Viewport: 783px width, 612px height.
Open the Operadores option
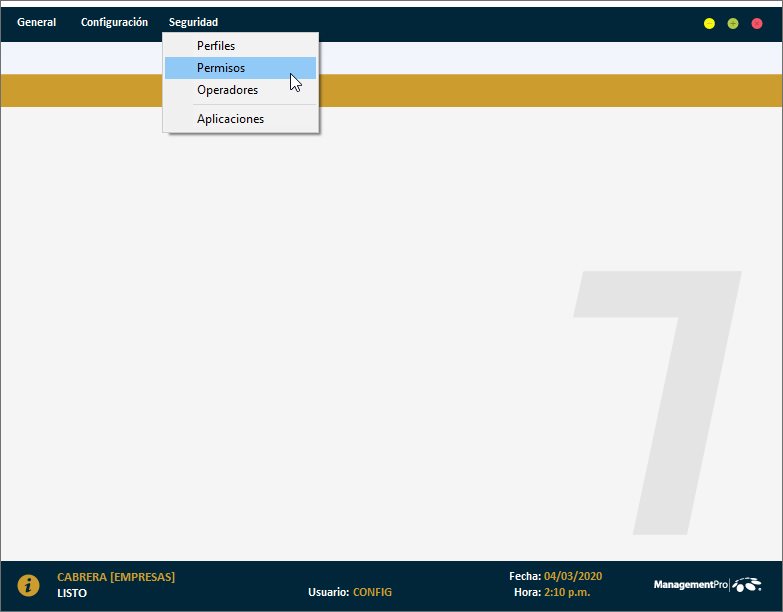pyautogui.click(x=240, y=90)
